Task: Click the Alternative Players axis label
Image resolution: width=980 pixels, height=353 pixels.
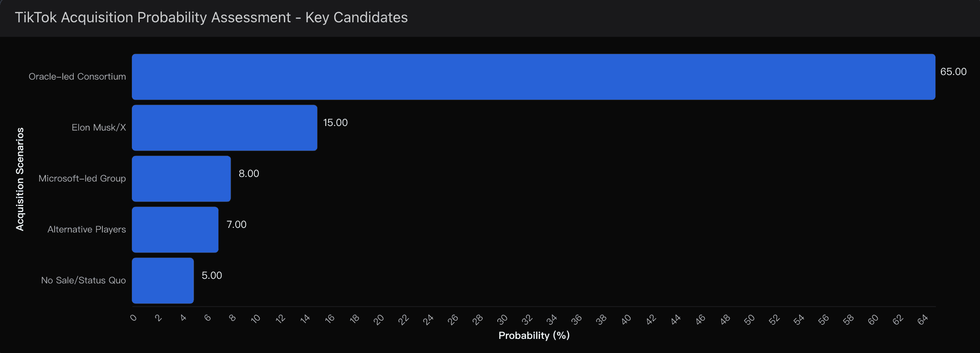Action: tap(87, 229)
